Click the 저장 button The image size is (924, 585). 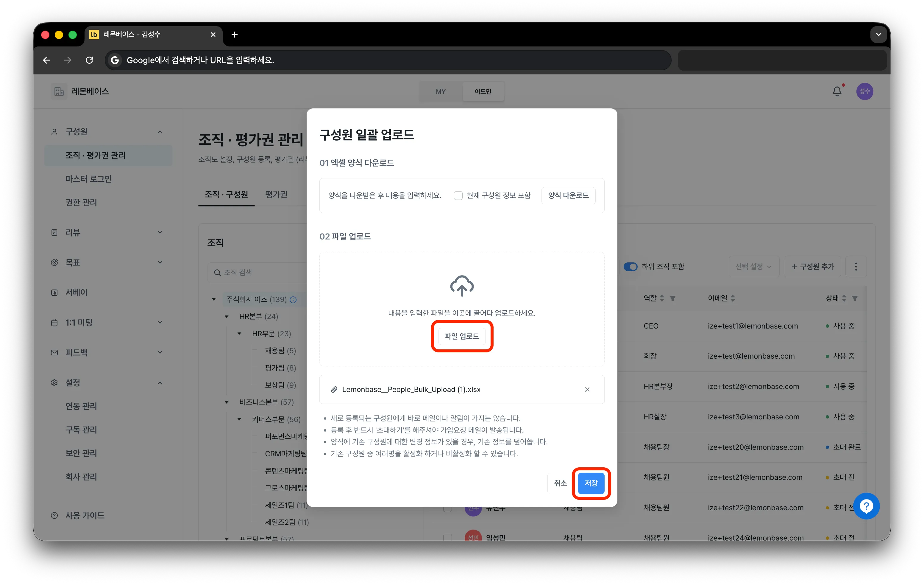[591, 483]
